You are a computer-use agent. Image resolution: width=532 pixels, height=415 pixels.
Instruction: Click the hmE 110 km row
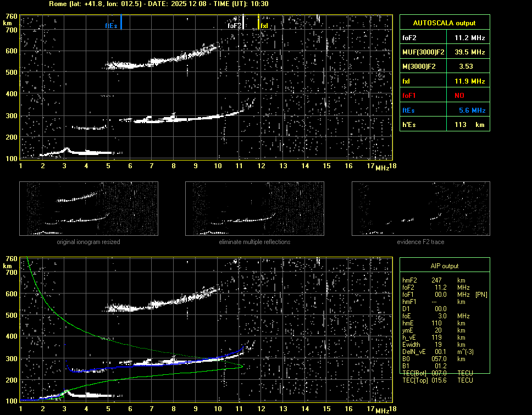click(x=437, y=323)
